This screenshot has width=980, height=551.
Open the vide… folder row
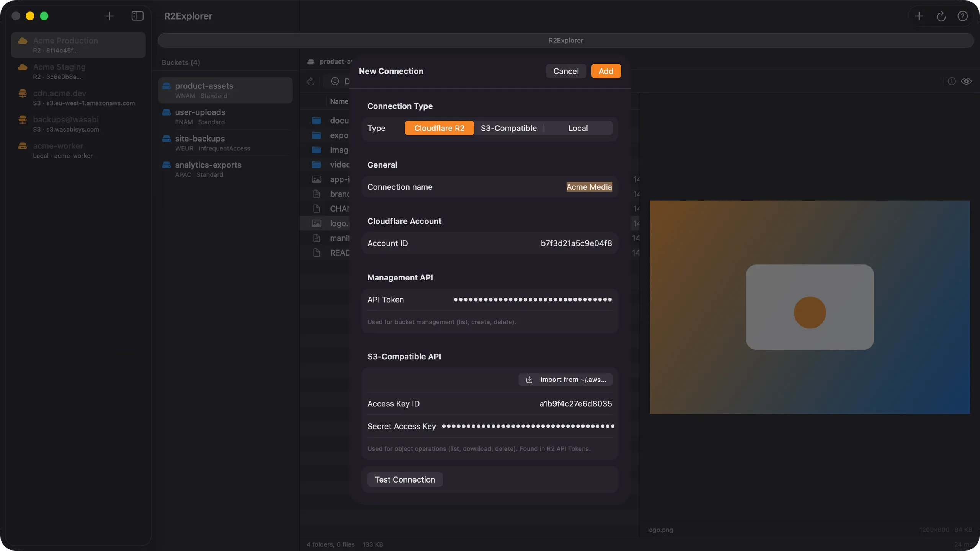point(325,165)
